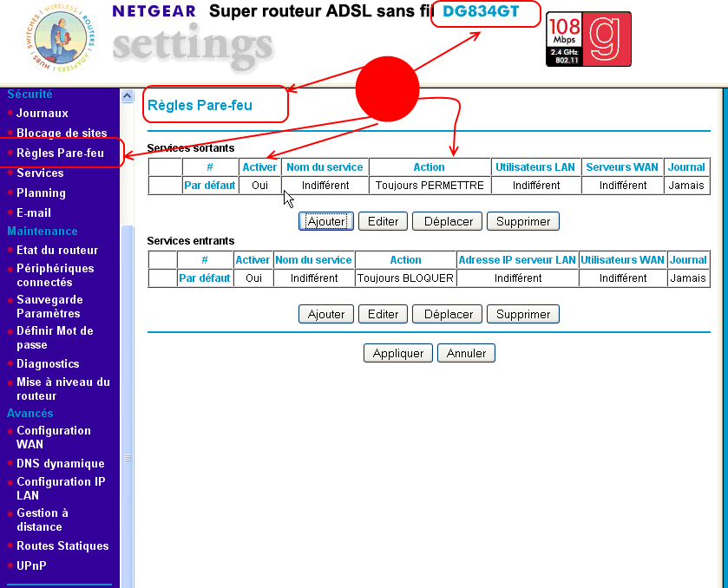Image resolution: width=728 pixels, height=588 pixels.
Task: Click Oui in Services sortants row
Action: pyautogui.click(x=259, y=186)
